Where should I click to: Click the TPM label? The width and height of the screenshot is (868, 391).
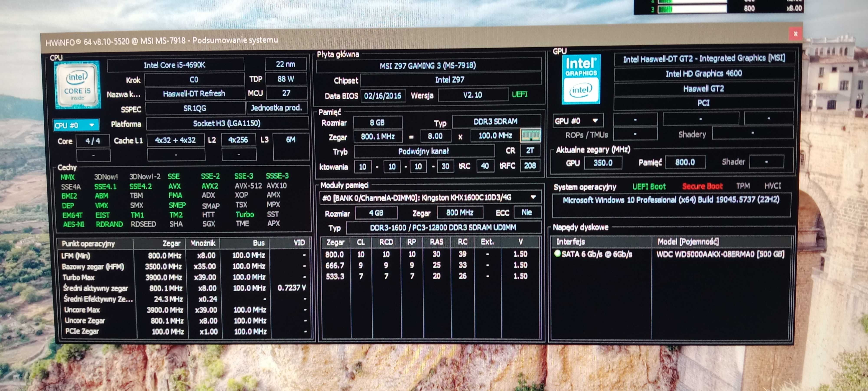point(743,186)
